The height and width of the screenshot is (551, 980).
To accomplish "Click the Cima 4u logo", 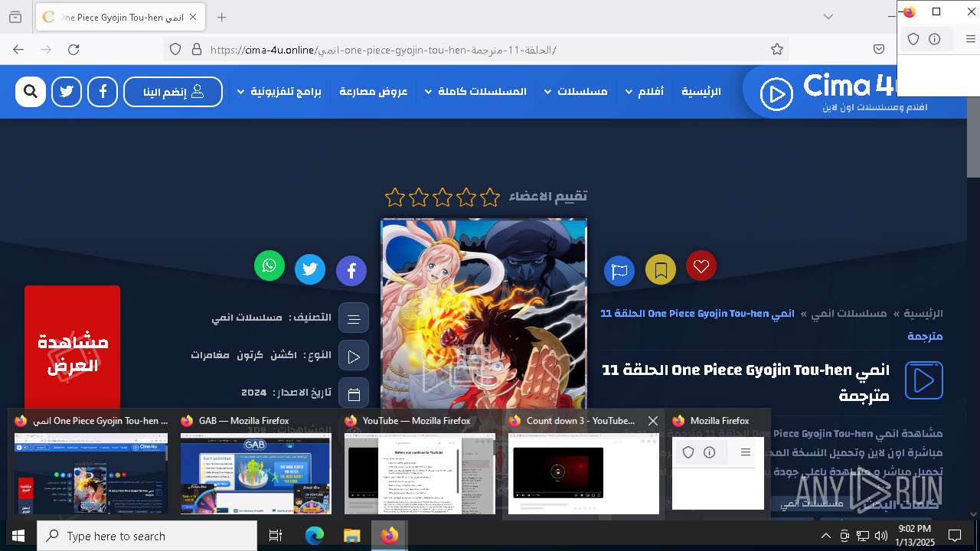I will tap(844, 93).
